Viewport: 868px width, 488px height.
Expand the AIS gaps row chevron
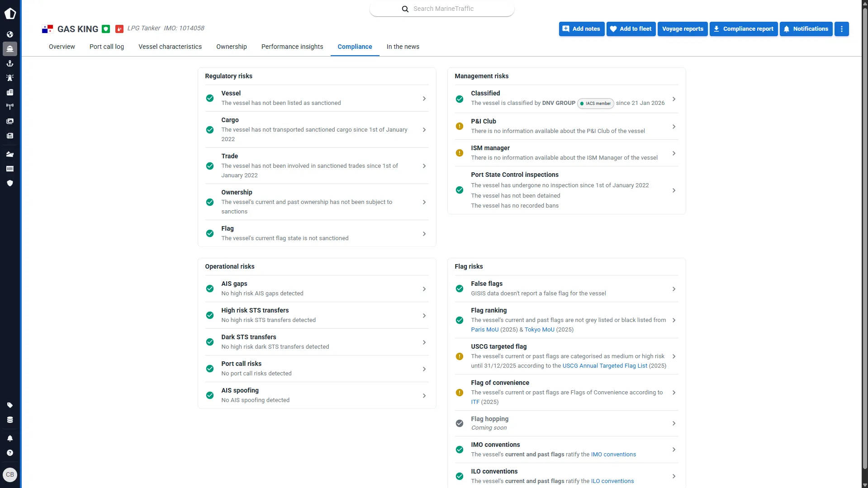[x=424, y=289]
